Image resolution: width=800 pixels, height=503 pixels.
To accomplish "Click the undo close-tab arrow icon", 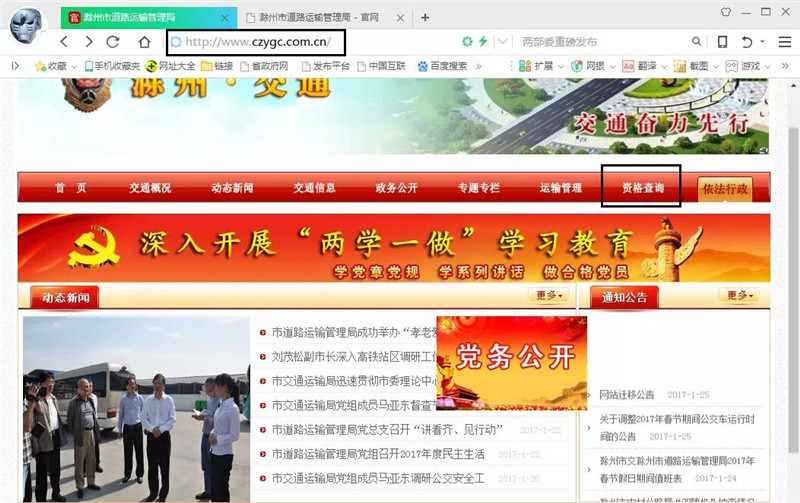I will tap(747, 42).
